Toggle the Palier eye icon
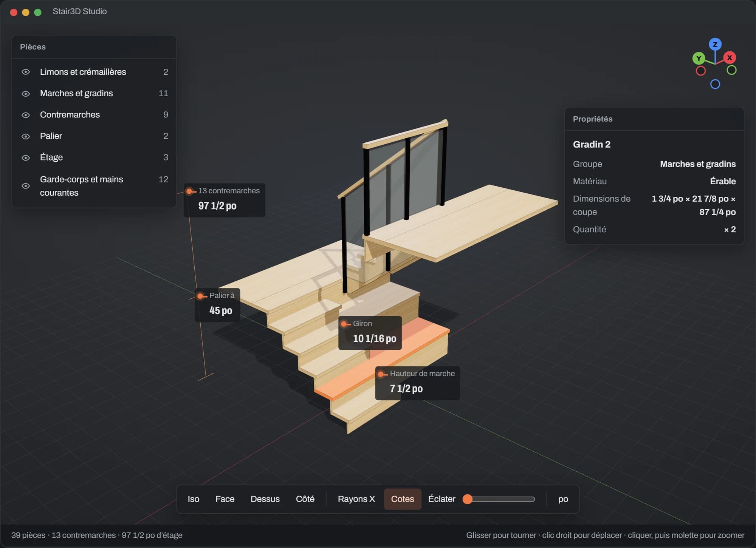 [26, 136]
